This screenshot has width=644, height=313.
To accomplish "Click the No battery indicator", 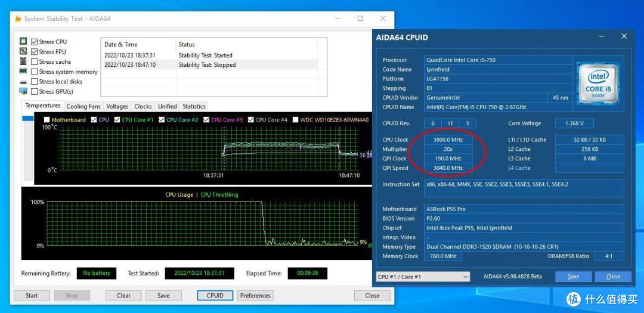I will (97, 273).
